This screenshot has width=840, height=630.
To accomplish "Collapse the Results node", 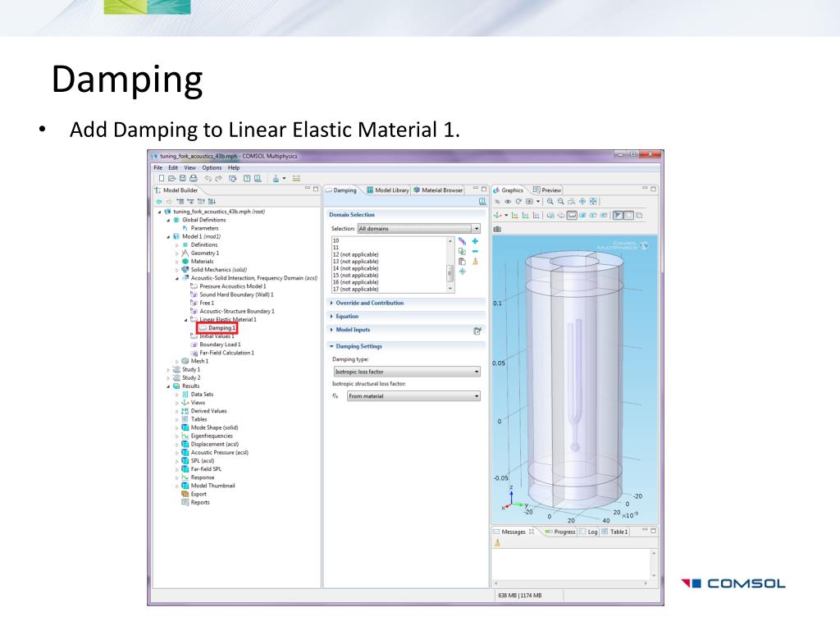I will pos(168,386).
